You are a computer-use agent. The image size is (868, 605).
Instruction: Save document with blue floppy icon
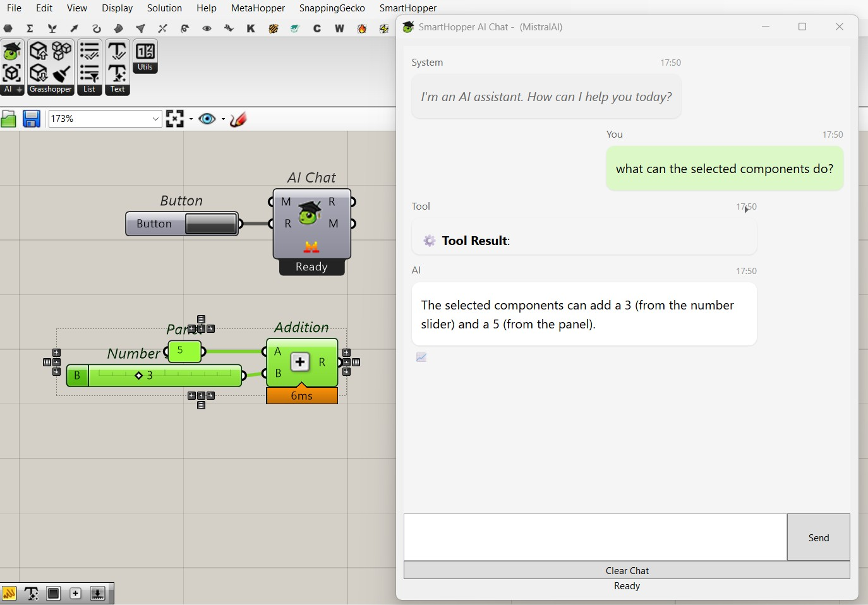tap(32, 119)
